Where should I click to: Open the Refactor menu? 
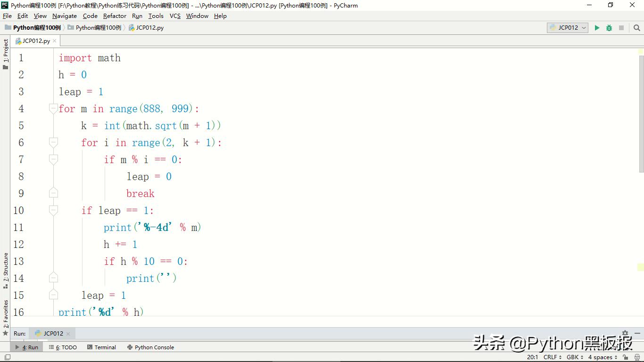[115, 16]
